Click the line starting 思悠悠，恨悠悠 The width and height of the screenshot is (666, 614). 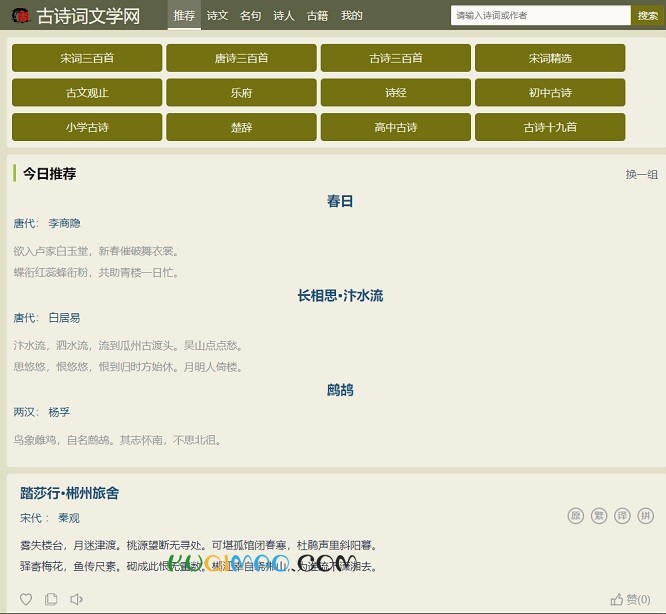tap(128, 366)
